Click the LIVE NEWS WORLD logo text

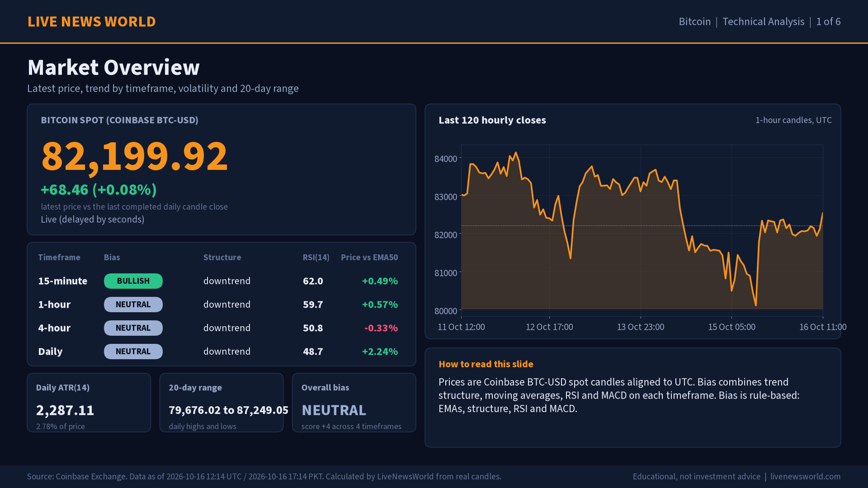[x=92, y=22]
